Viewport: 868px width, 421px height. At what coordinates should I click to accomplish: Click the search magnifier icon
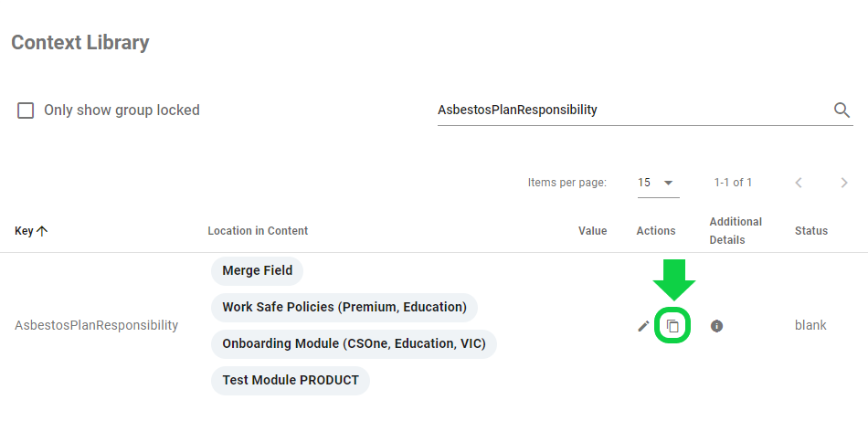point(842,111)
